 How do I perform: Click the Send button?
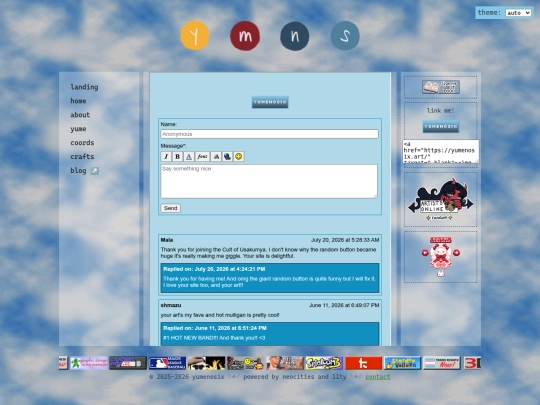170,208
